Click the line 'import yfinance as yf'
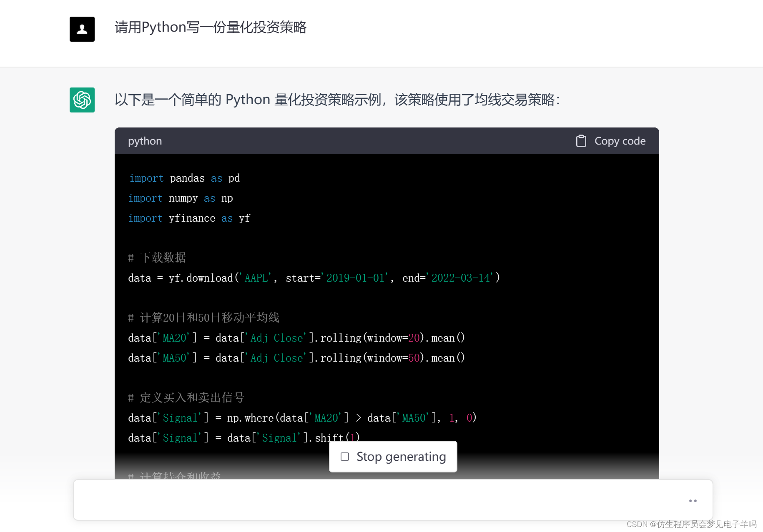Screen dimensions: 763x532 189,218
